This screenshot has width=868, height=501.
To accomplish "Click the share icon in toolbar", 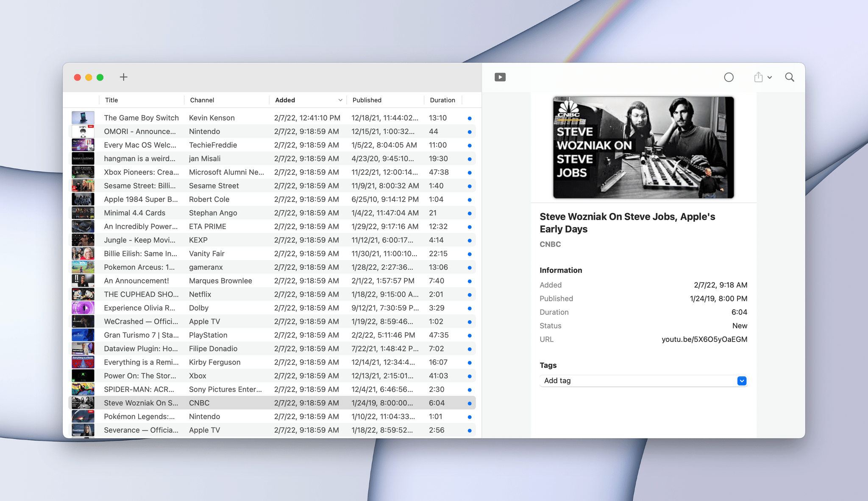I will pos(758,77).
